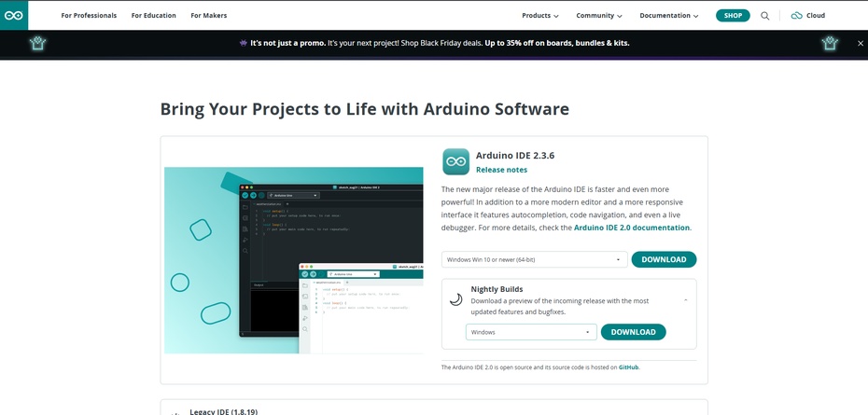The height and width of the screenshot is (415, 868).
Task: Click the Arduino IDE 2.3.6 title text
Action: pos(515,156)
